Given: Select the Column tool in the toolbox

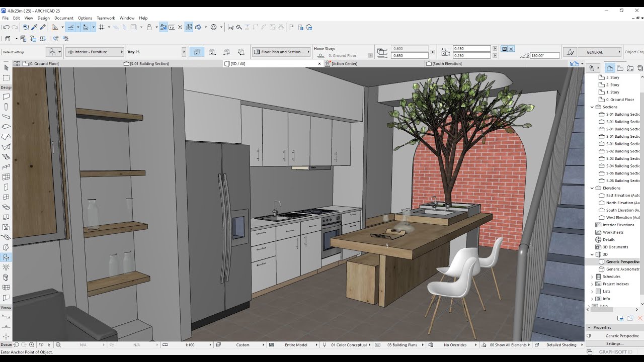Looking at the screenshot, I should pyautogui.click(x=6, y=107).
